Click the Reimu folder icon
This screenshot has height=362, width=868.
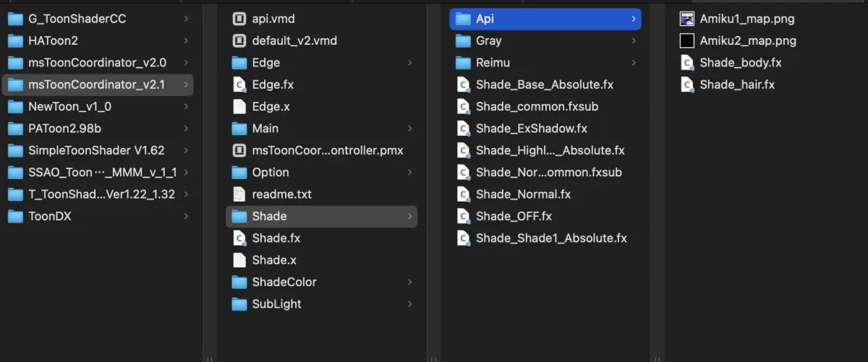click(464, 63)
